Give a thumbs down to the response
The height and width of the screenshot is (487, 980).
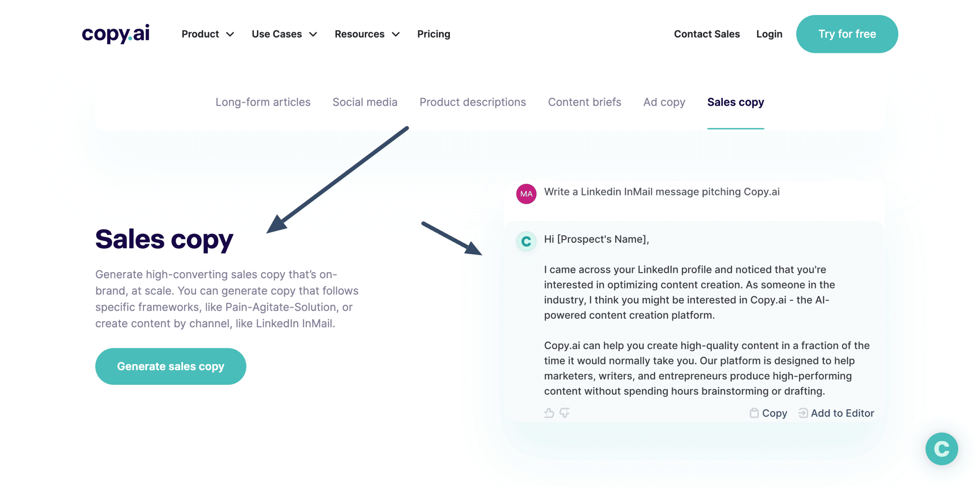565,413
